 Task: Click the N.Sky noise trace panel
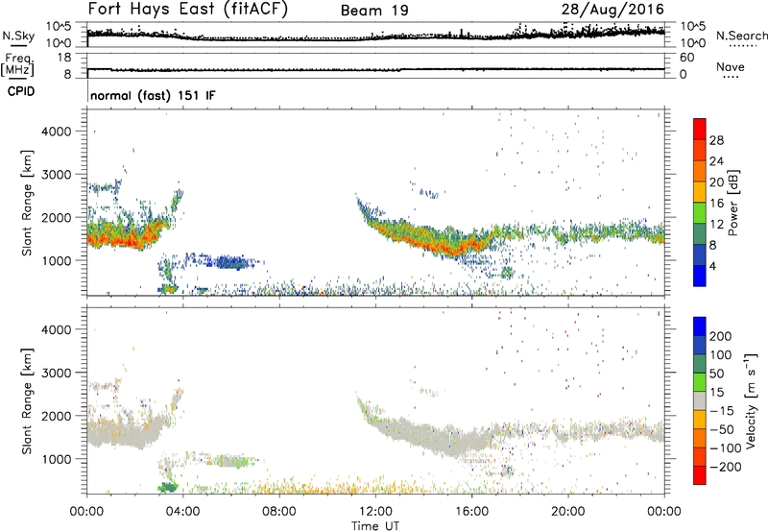pos(375,35)
